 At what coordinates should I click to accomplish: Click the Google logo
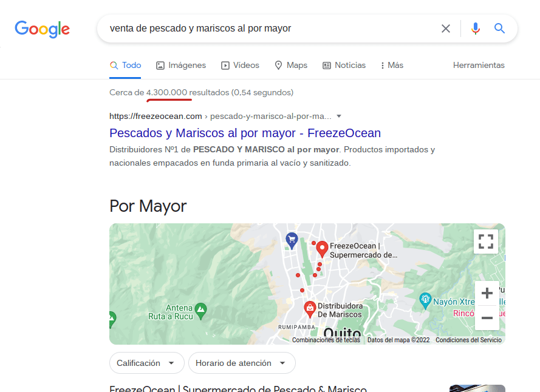[x=42, y=29]
